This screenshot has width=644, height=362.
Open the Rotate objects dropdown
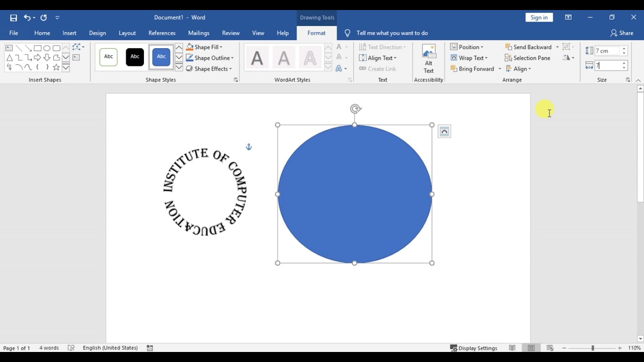569,58
